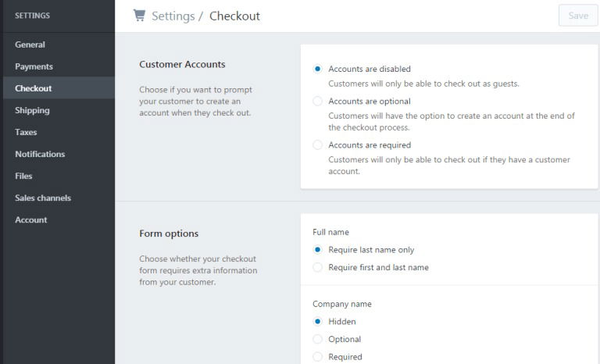600x364 pixels.
Task: Click the Save button
Action: click(x=578, y=16)
